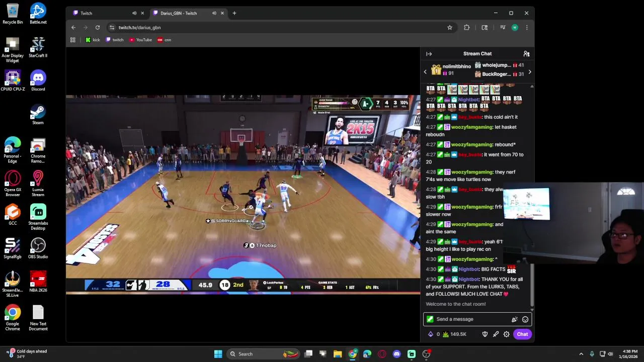
Task: Click woozyfamgaming username on the rebound* message
Action: point(471,145)
